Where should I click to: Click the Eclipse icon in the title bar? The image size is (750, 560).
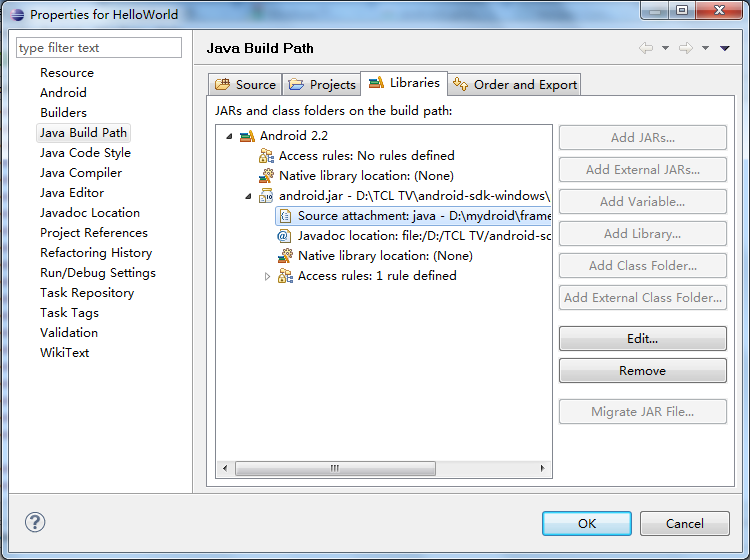[17, 14]
